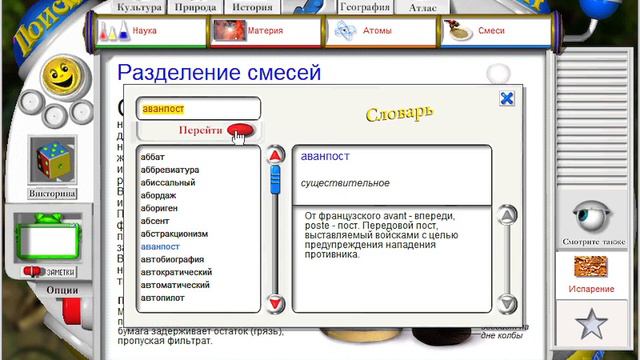The height and width of the screenshot is (360, 640).
Task: Select абстракционизм in the word list
Action: [x=174, y=234]
